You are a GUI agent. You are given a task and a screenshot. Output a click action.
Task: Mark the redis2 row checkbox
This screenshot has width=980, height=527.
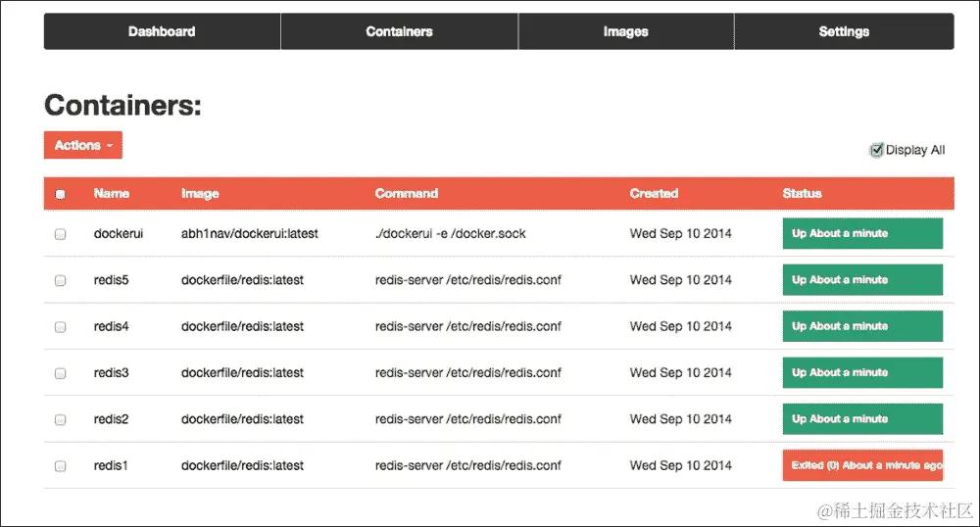pos(60,419)
